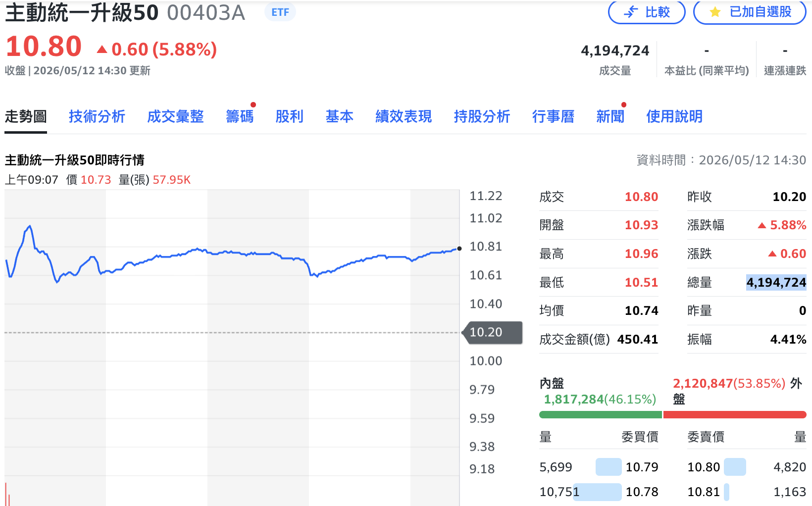
Task: Click the 10.20 previous close price marker
Action: (x=492, y=332)
